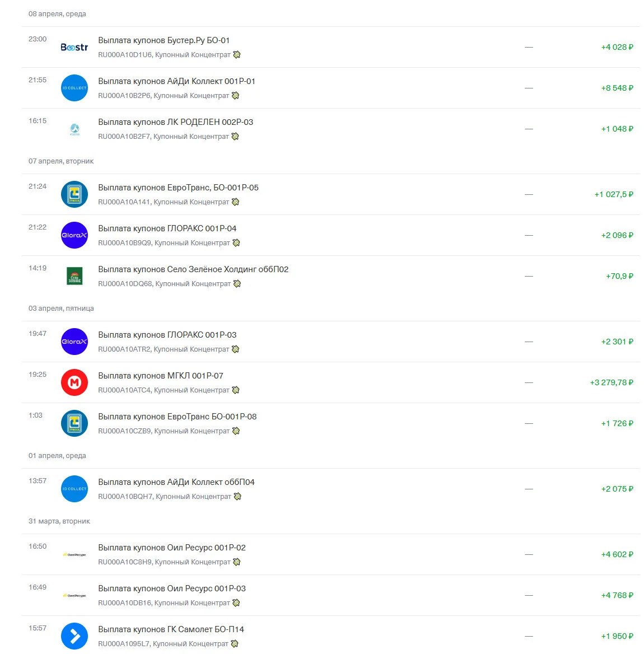This screenshot has height=654, width=644.
Task: Click strategy badge icon after RU000A1095L7
Action: coord(235,643)
